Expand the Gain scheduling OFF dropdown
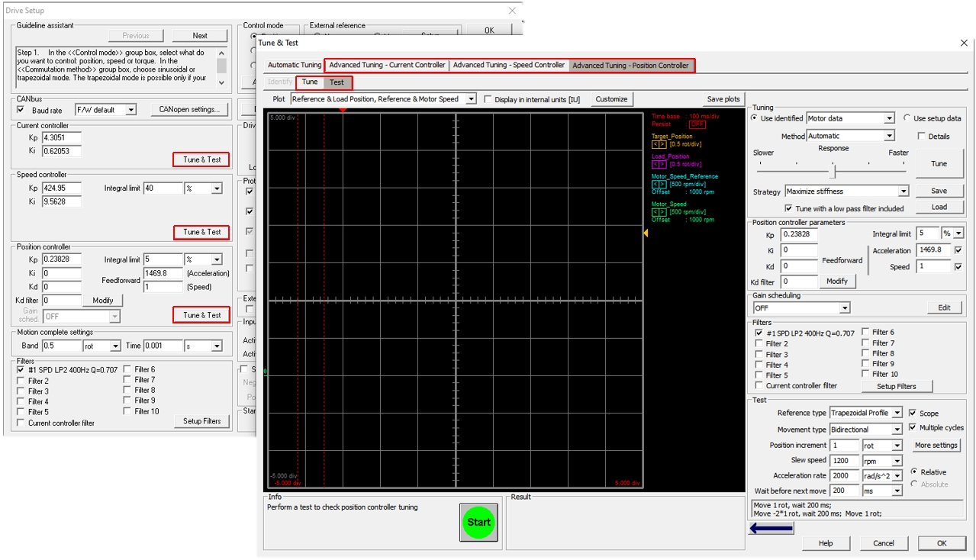 tap(843, 307)
